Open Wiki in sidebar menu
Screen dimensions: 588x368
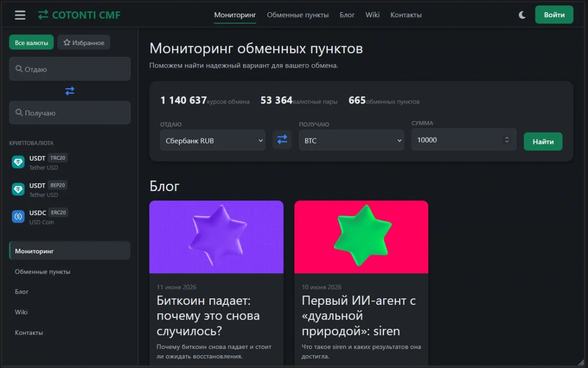[x=70, y=312]
